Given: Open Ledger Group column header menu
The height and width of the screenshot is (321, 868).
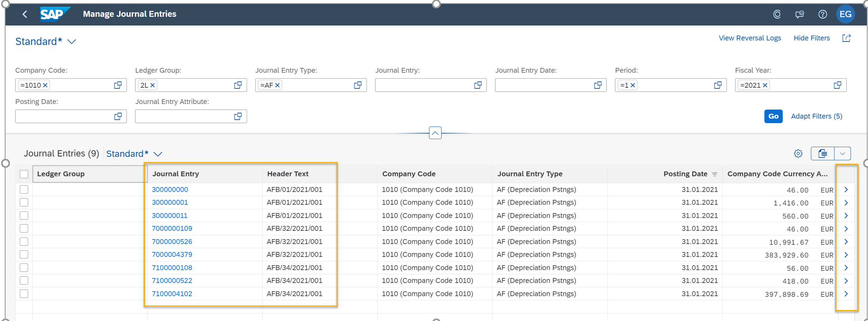Looking at the screenshot, I should [90, 174].
